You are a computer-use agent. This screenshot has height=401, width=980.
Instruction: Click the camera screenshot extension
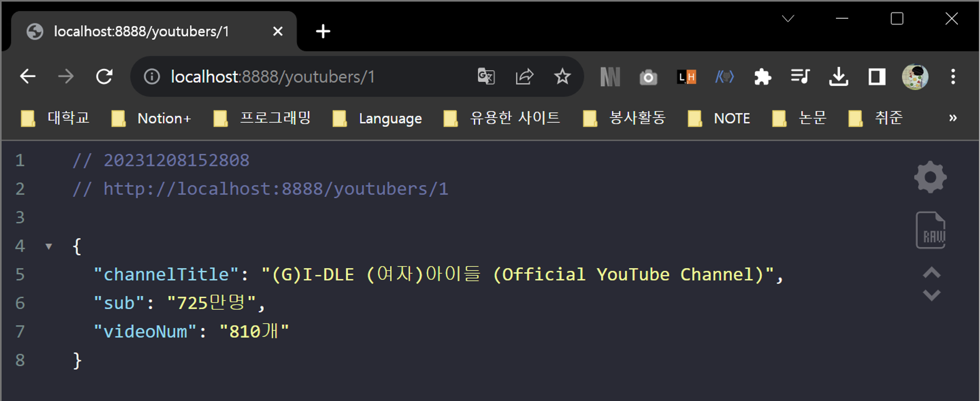click(648, 77)
